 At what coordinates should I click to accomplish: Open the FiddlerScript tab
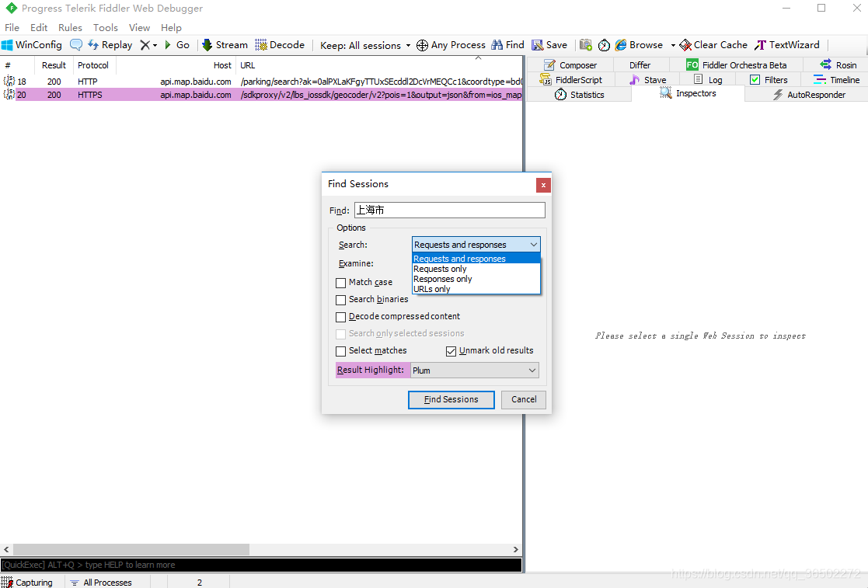point(570,80)
